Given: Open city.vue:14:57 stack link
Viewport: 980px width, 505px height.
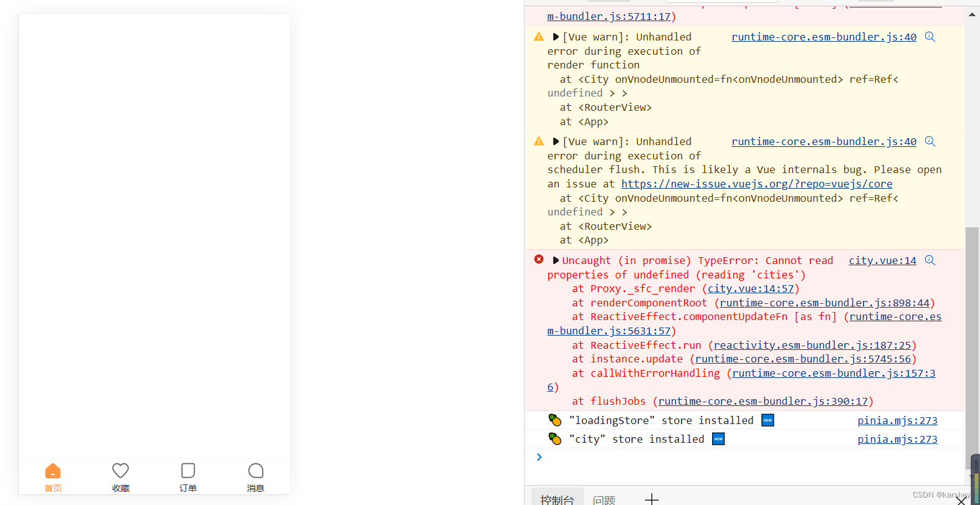Looking at the screenshot, I should [751, 288].
